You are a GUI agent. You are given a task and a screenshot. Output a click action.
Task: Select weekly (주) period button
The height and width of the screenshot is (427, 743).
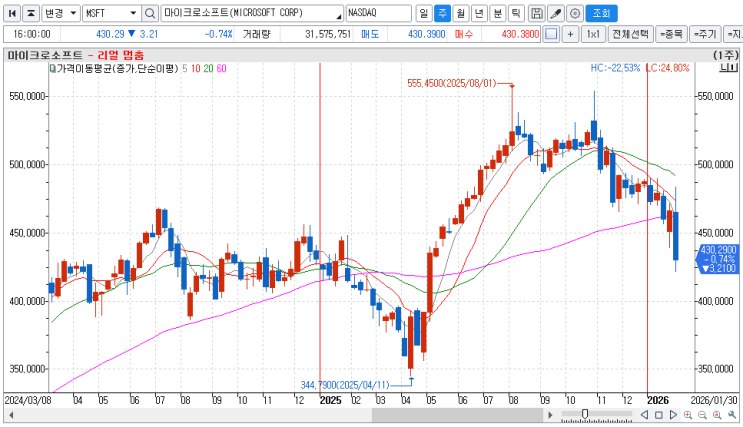click(x=442, y=13)
